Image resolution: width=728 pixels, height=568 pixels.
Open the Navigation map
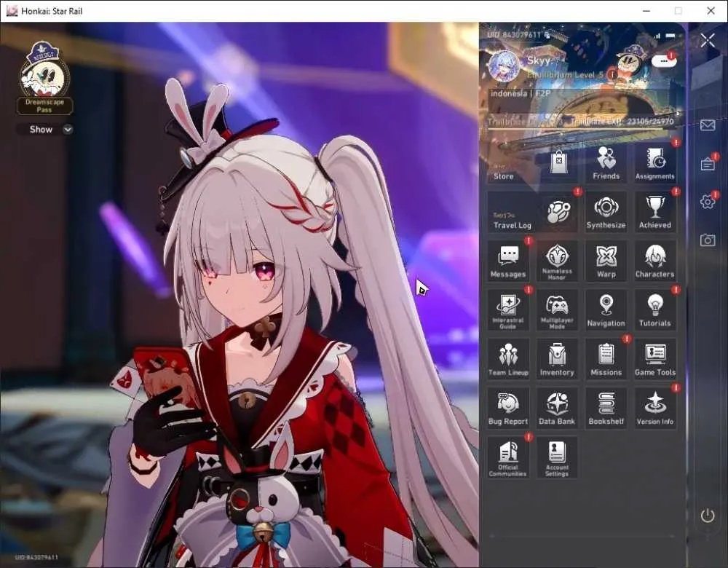(606, 310)
